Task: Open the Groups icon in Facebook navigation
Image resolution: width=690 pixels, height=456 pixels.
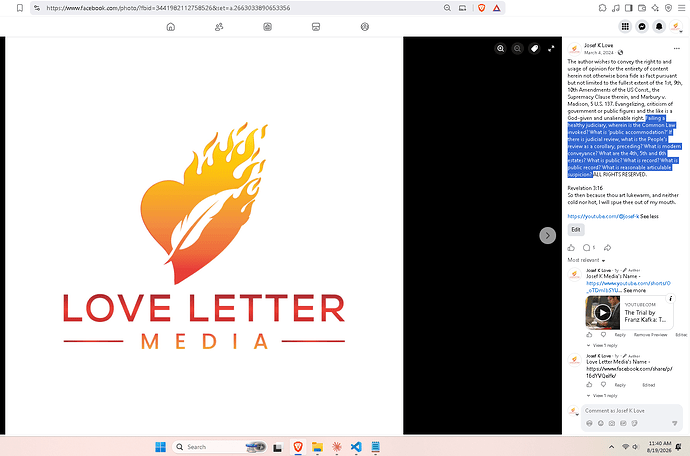Action: click(365, 27)
